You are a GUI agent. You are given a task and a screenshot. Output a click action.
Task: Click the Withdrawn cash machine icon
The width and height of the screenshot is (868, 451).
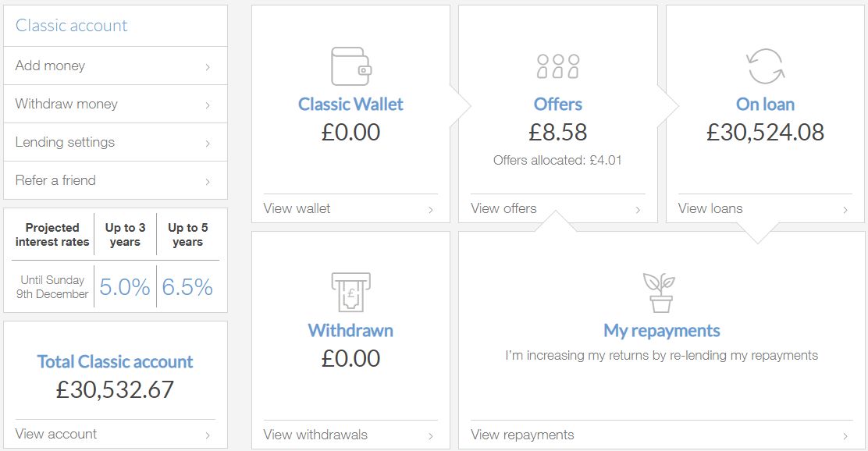[x=351, y=292]
